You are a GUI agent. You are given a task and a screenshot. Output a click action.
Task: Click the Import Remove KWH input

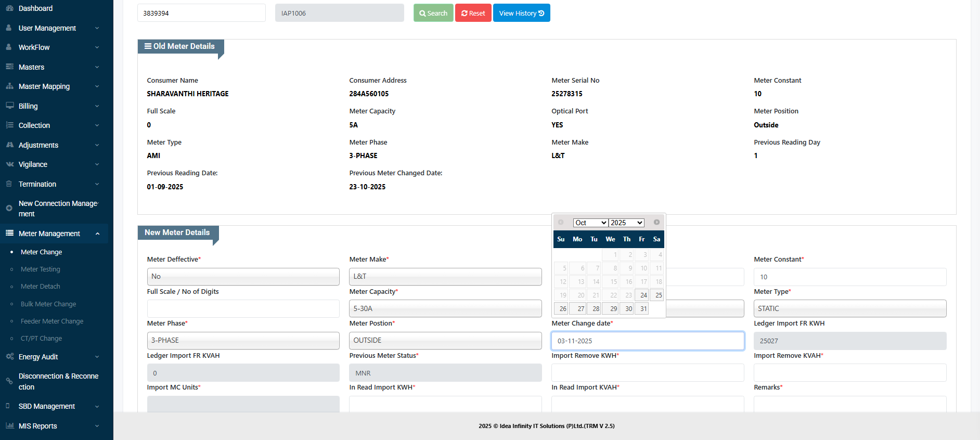[647, 373]
